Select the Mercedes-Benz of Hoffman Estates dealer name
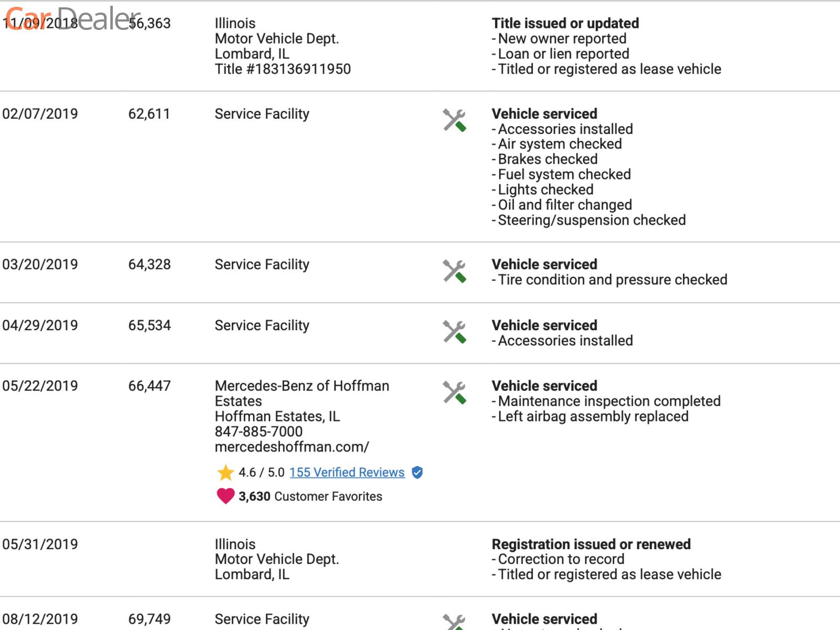Viewport: 840px width, 630px height. pos(301,393)
